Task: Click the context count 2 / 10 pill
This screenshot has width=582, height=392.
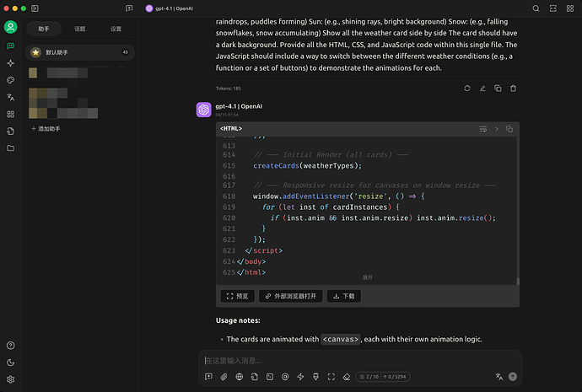Action: point(383,377)
